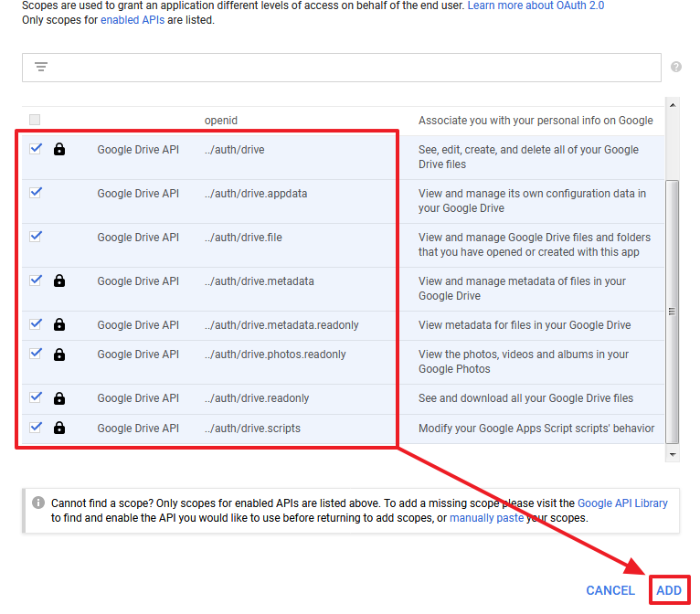Screen dimensions: 700x614
Task: Click the filter icon in the search box
Action: pos(41,67)
